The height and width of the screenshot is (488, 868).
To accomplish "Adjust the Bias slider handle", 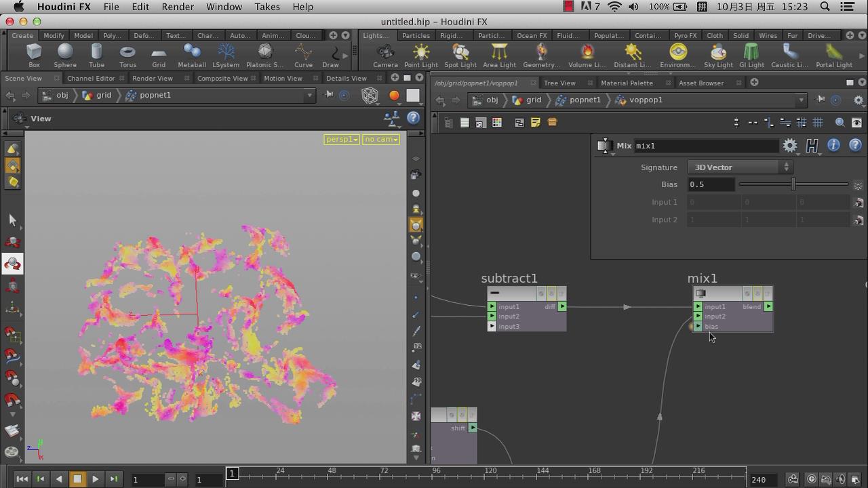I will 793,184.
